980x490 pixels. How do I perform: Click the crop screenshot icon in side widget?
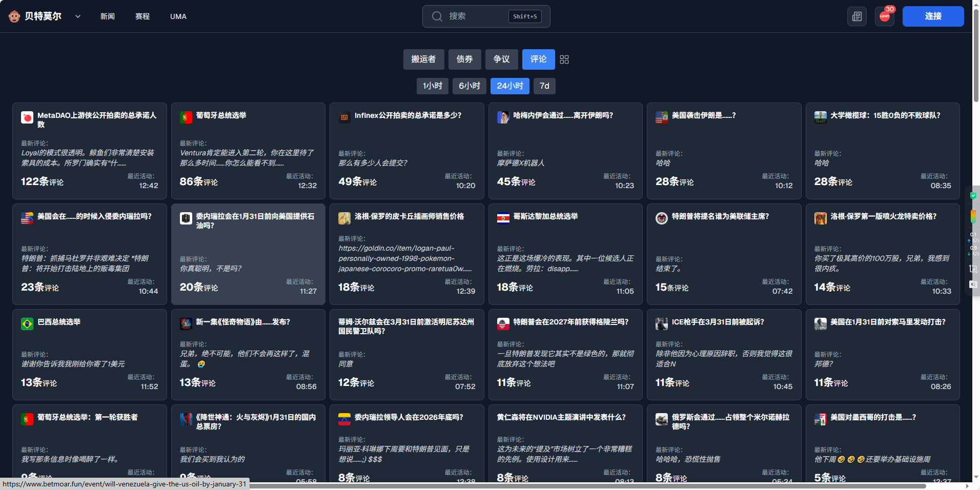pos(973,268)
